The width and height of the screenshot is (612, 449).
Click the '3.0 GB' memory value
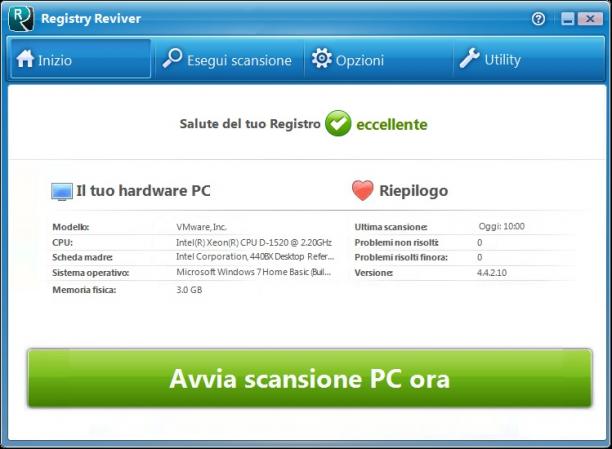click(x=189, y=290)
